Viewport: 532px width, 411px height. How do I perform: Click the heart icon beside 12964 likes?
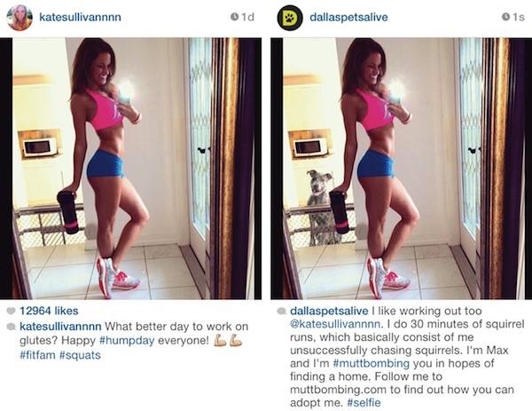click(12, 311)
